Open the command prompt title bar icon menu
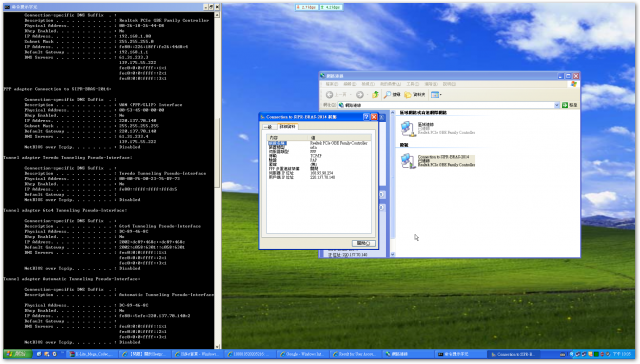 coord(7,7)
